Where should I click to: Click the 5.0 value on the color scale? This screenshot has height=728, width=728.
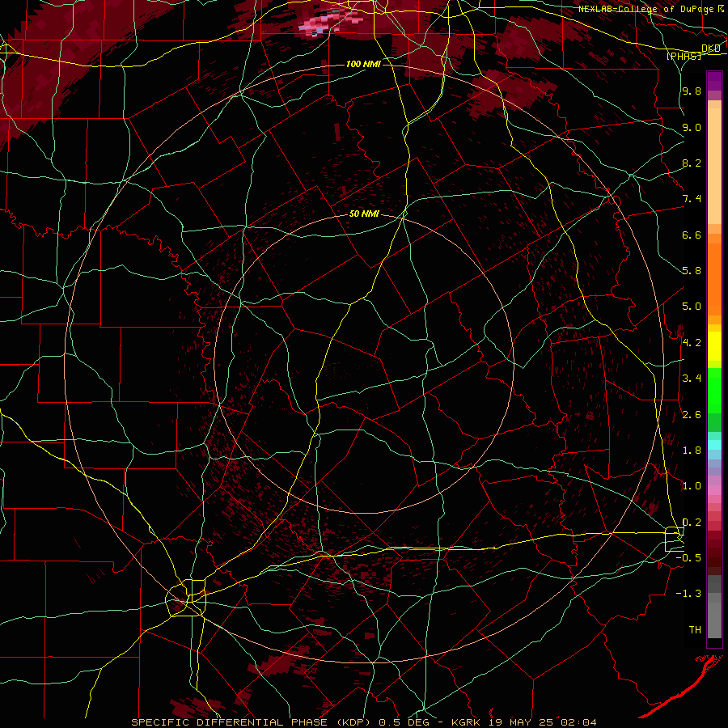692,307
